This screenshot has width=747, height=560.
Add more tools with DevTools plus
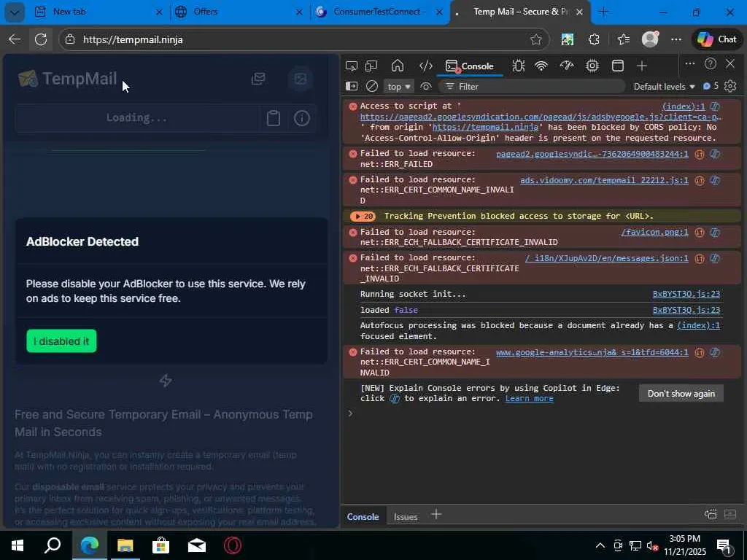(x=642, y=66)
